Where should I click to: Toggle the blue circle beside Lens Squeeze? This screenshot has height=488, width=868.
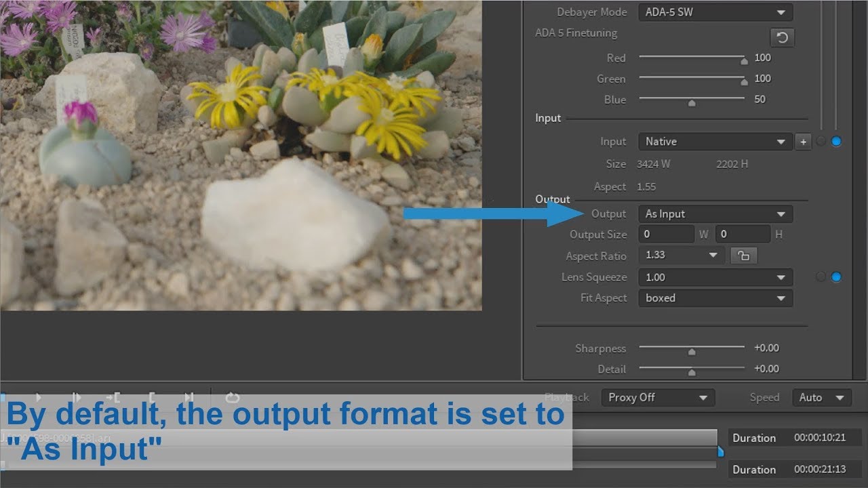836,277
